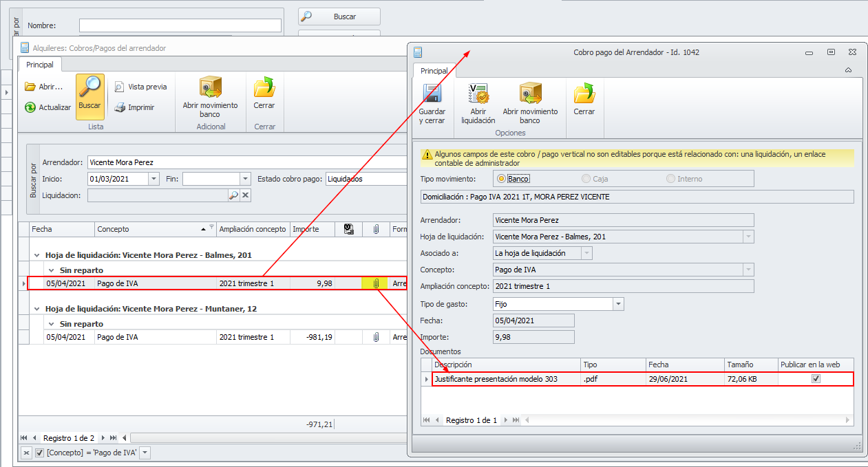
Task: Toggle the Concepto filter enabled checkbox
Action: [40, 453]
